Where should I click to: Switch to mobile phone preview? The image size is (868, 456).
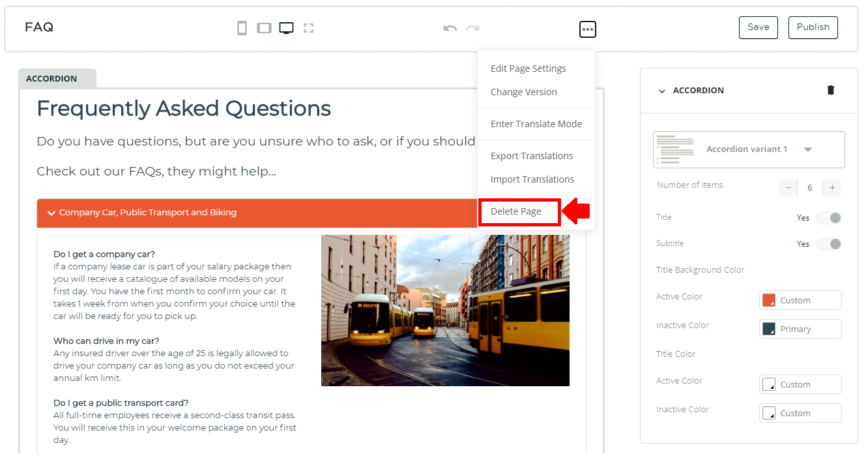(x=242, y=28)
